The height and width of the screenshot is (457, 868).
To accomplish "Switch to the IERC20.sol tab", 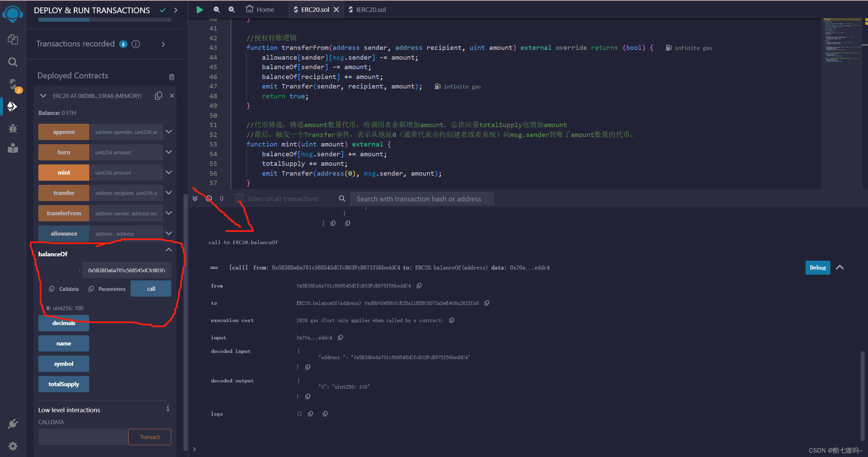I will click(x=367, y=9).
